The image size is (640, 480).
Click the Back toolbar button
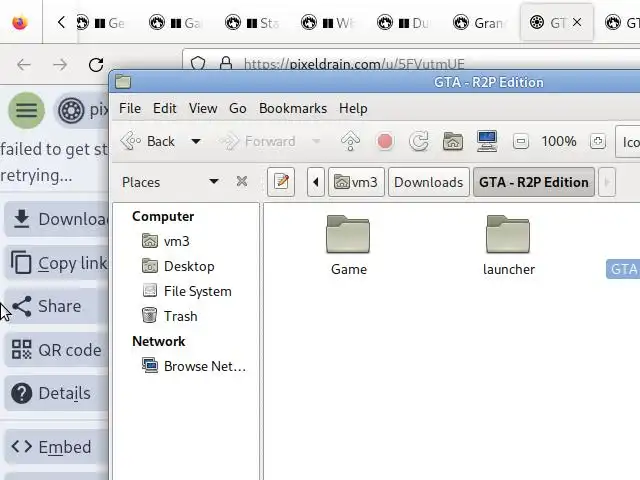point(148,141)
